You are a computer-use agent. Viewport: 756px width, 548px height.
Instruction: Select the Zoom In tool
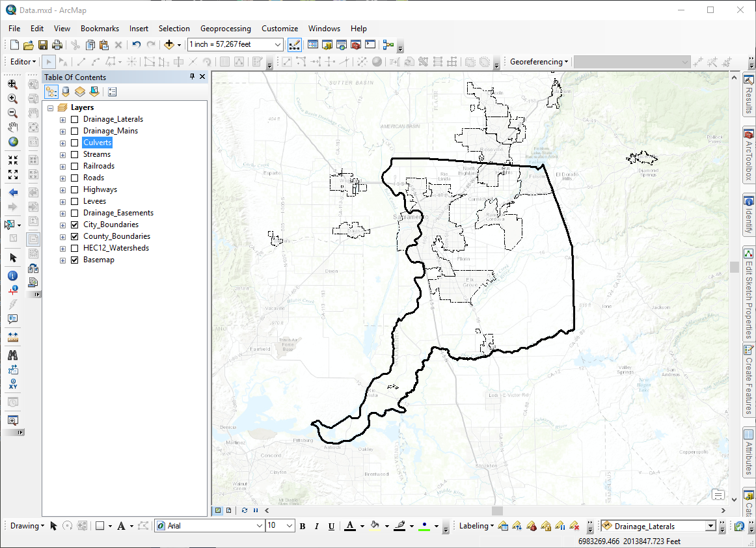point(12,98)
